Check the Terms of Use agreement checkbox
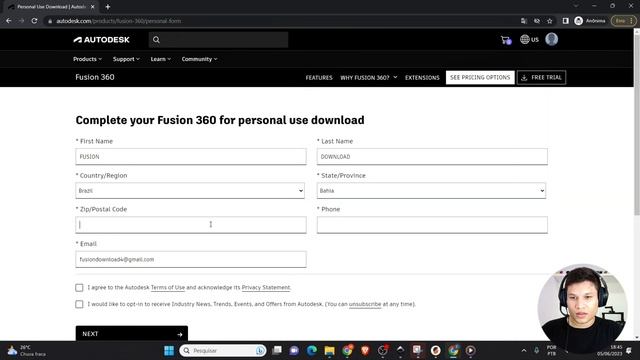The height and width of the screenshot is (360, 640). (79, 288)
